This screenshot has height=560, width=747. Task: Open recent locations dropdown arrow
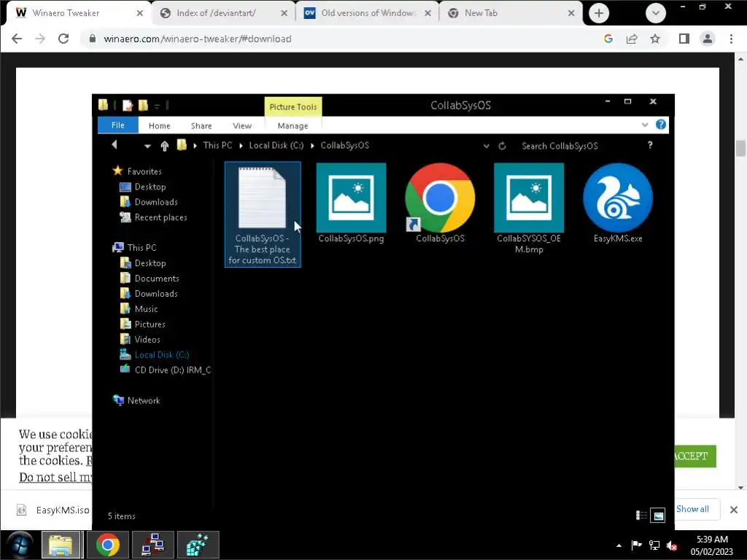coord(147,146)
